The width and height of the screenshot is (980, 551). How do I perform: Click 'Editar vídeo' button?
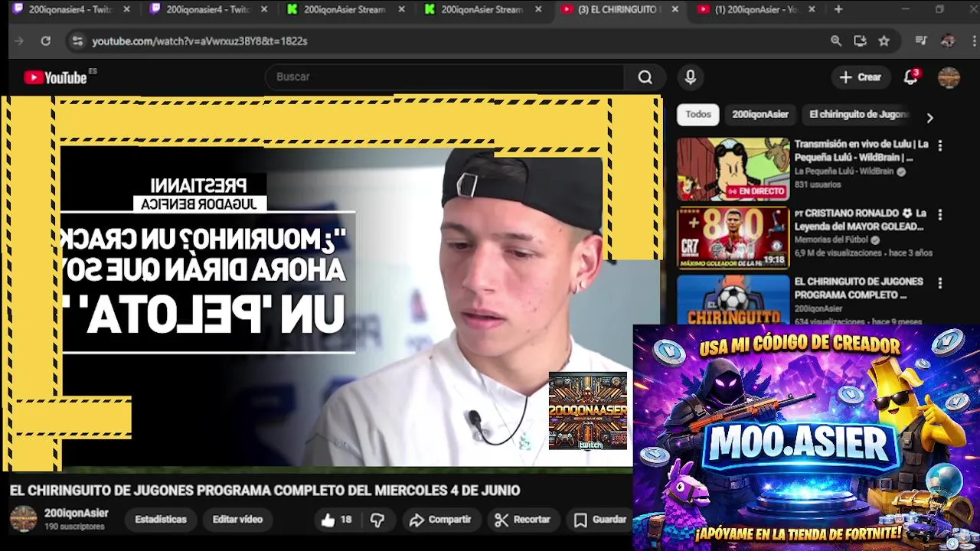(237, 520)
